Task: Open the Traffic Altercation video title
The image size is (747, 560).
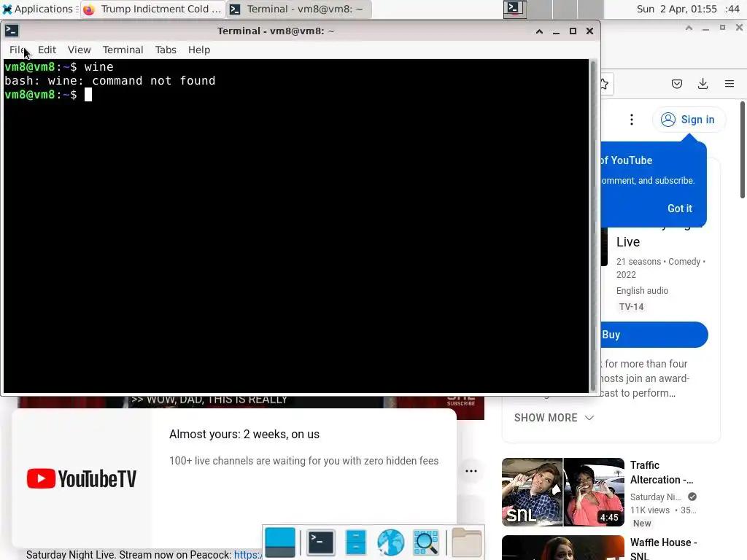Action: 661,472
